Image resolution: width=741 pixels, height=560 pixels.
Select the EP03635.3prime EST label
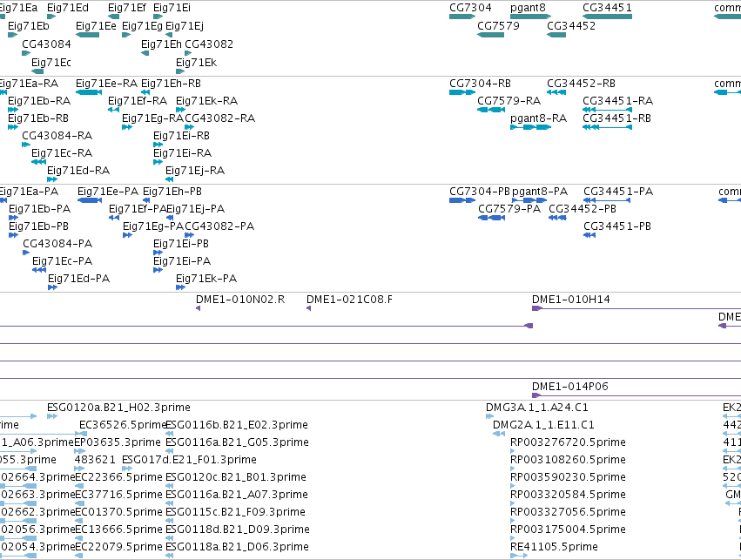point(118,442)
